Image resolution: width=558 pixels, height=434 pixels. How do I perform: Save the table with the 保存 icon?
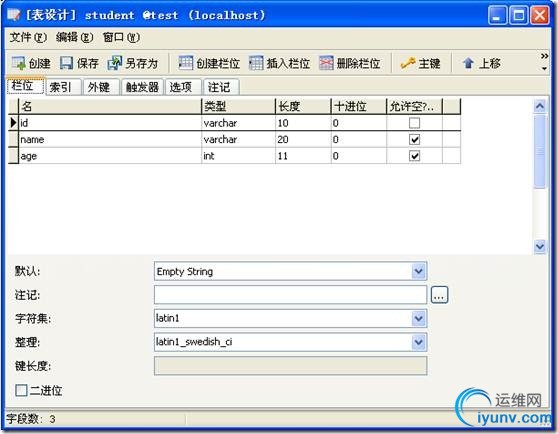(66, 63)
